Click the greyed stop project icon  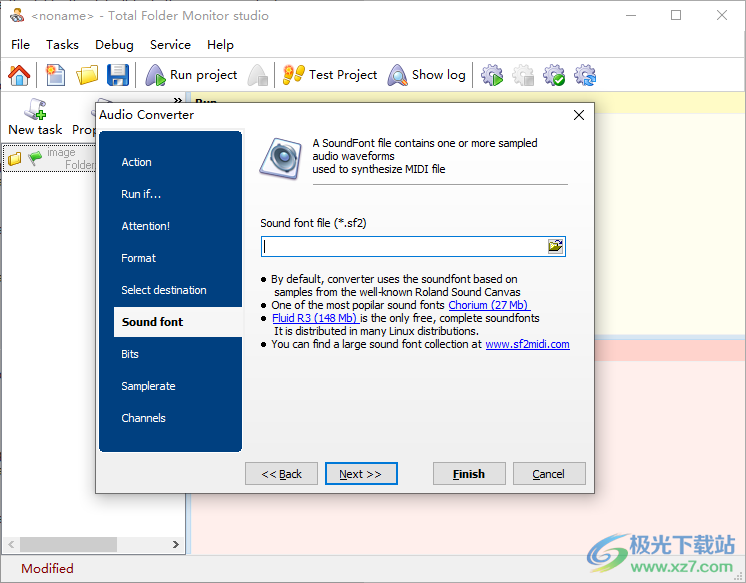coord(258,75)
